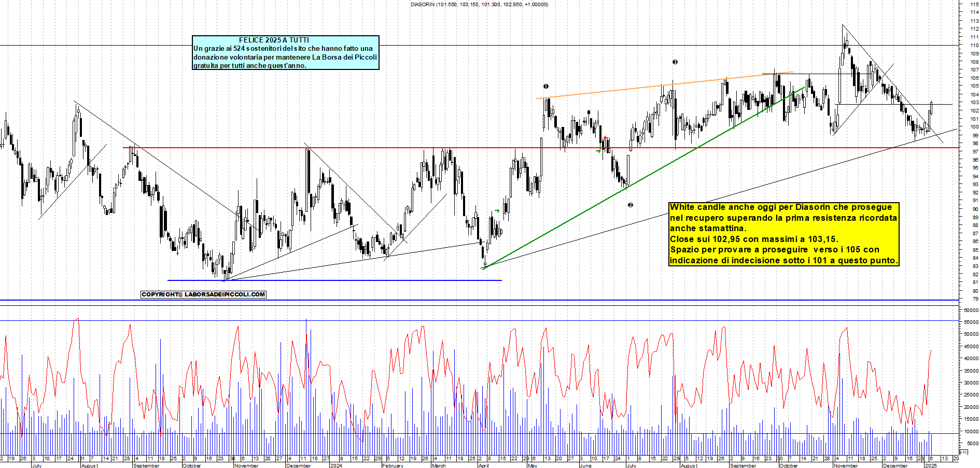The image size is (980, 468).
Task: Click the small red arrow marker
Action: point(606,138)
